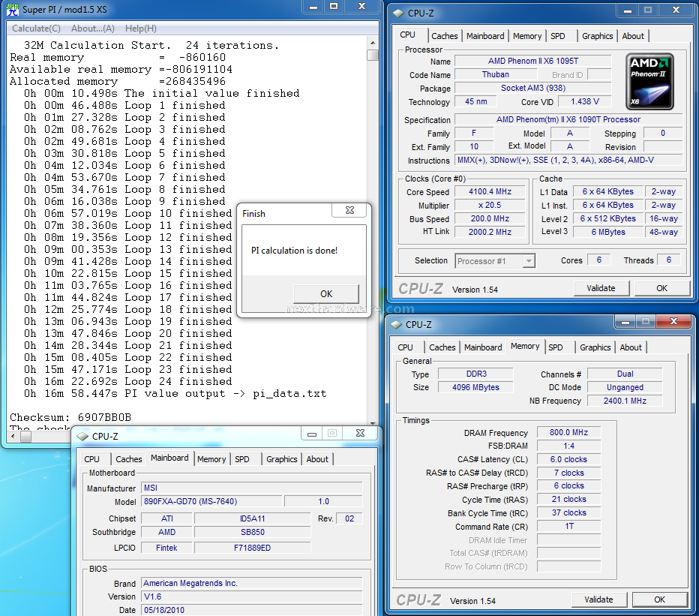This screenshot has width=699, height=616.
Task: Select SPD tab in the CPU-Z Memory window
Action: 556,347
